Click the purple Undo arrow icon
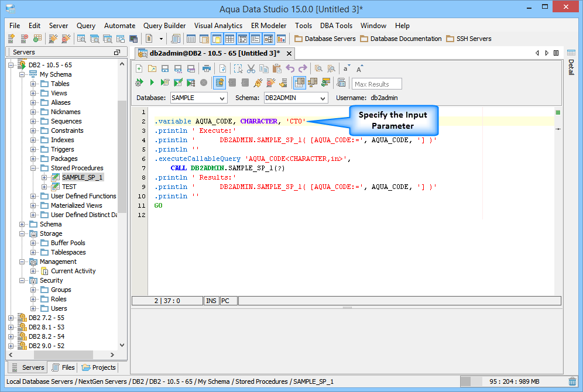This screenshot has width=583, height=392. coord(290,68)
